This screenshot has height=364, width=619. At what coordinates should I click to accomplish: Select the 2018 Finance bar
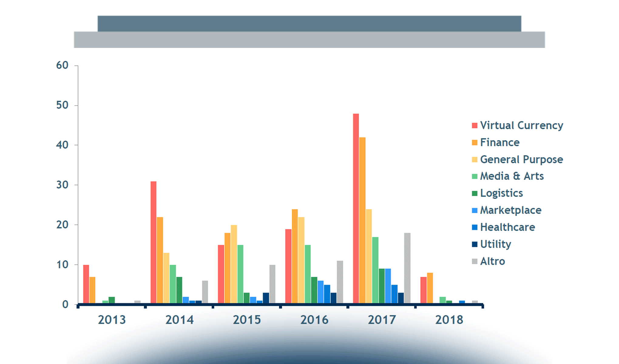pos(430,288)
